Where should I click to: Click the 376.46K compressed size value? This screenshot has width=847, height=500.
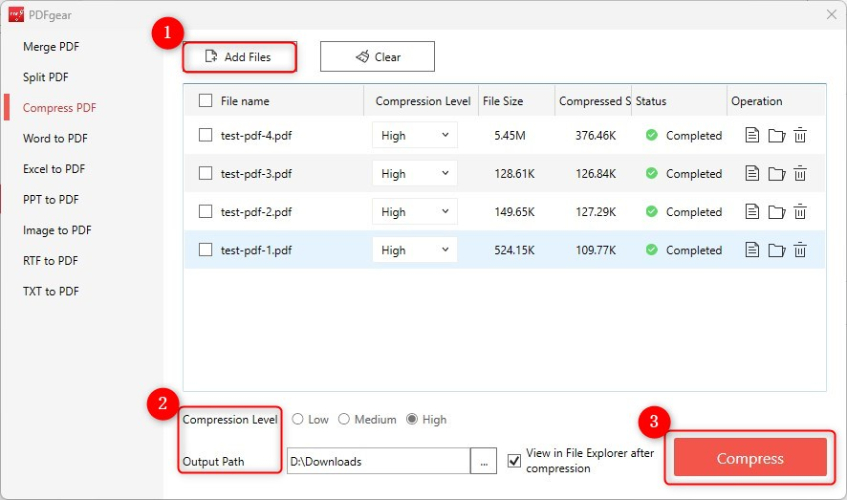click(595, 136)
